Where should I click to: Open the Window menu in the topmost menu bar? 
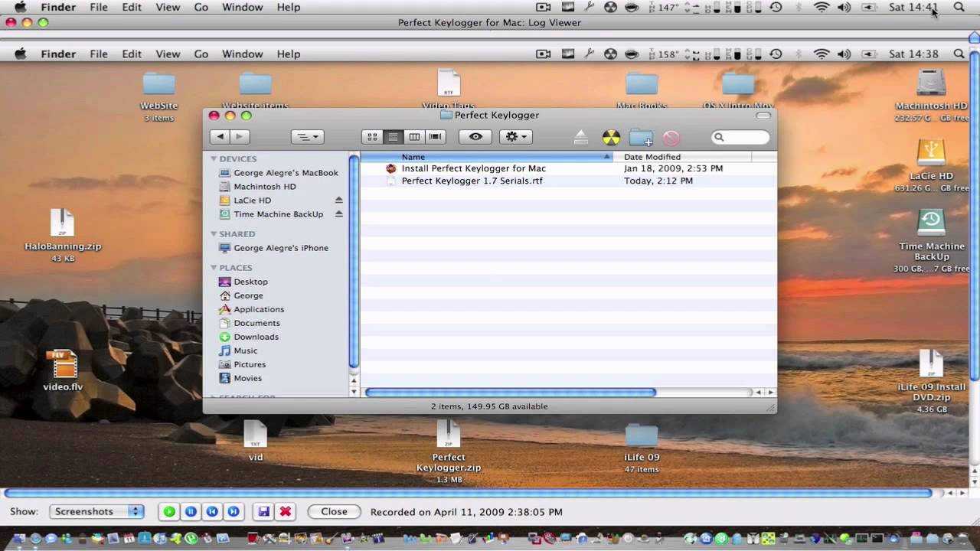(x=242, y=8)
